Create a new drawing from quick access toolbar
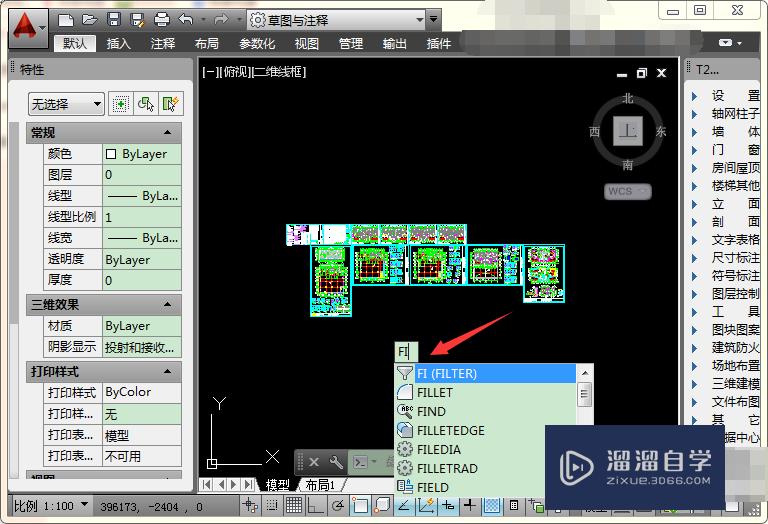 coord(66,20)
